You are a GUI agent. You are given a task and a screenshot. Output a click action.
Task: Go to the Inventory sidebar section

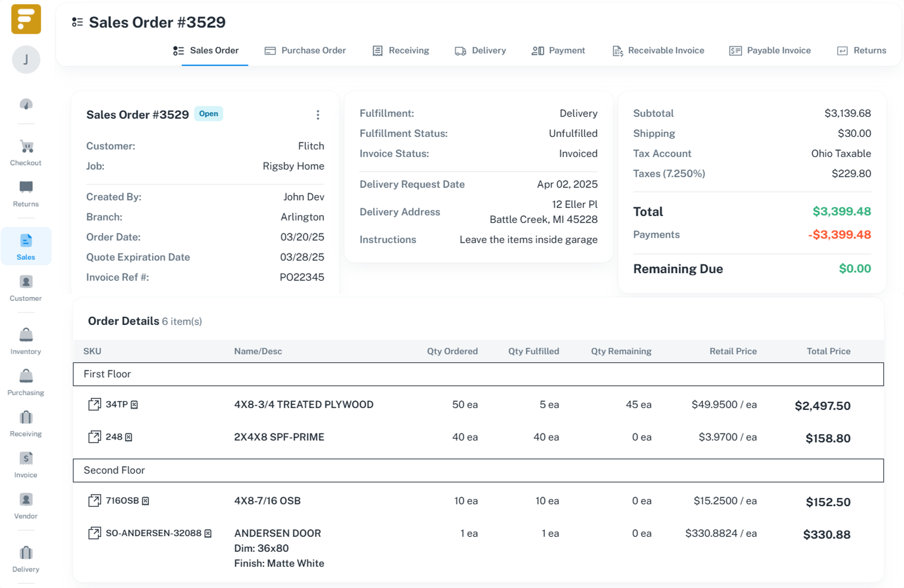[x=26, y=335]
